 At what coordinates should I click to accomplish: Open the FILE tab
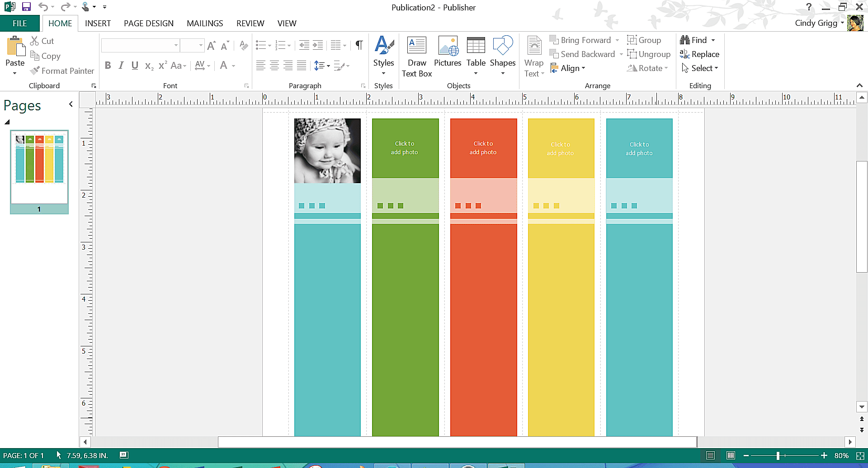[20, 24]
